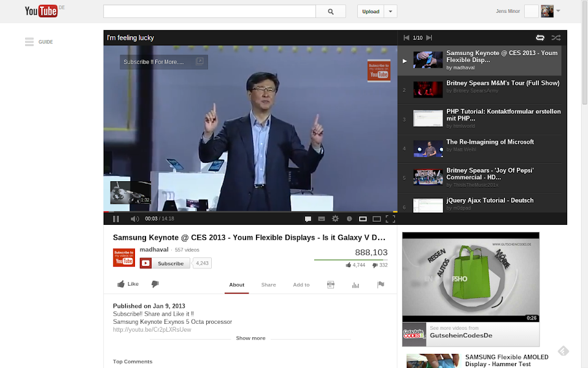Screen dimensions: 588x368
Task: Open the Upload dropdown arrow
Action: tap(390, 12)
